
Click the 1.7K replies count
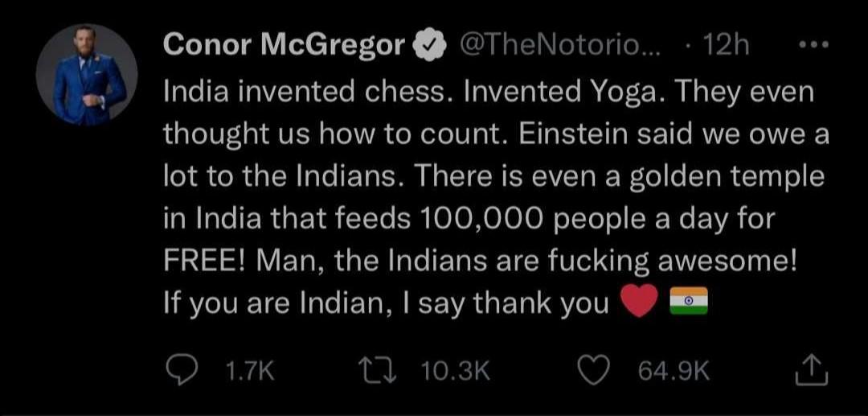[251, 372]
